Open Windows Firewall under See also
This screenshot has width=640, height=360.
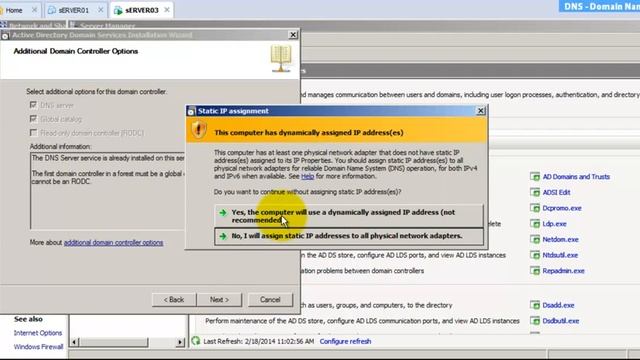click(x=38, y=347)
